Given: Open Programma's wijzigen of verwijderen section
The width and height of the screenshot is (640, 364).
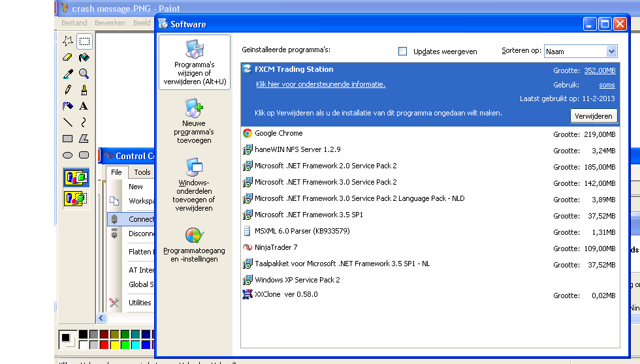Looking at the screenshot, I should [195, 63].
